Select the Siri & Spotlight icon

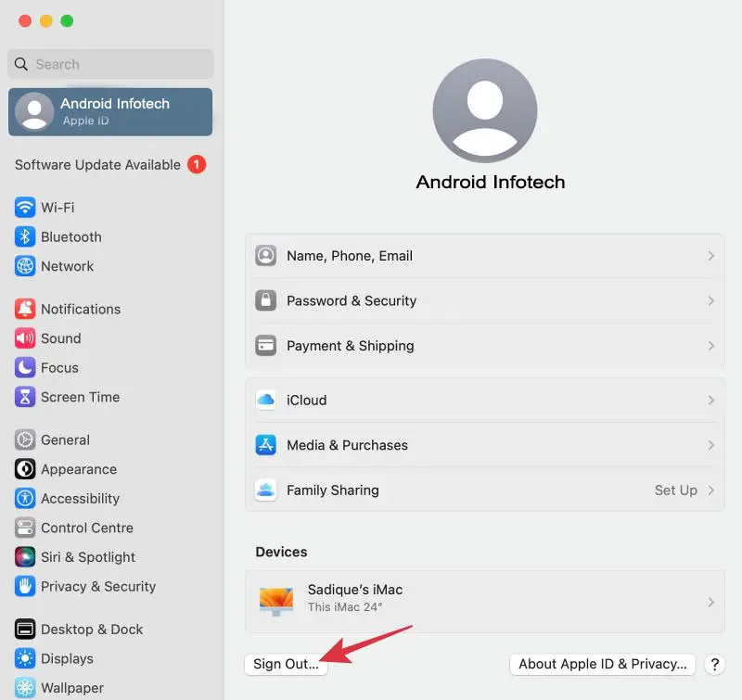click(x=25, y=557)
